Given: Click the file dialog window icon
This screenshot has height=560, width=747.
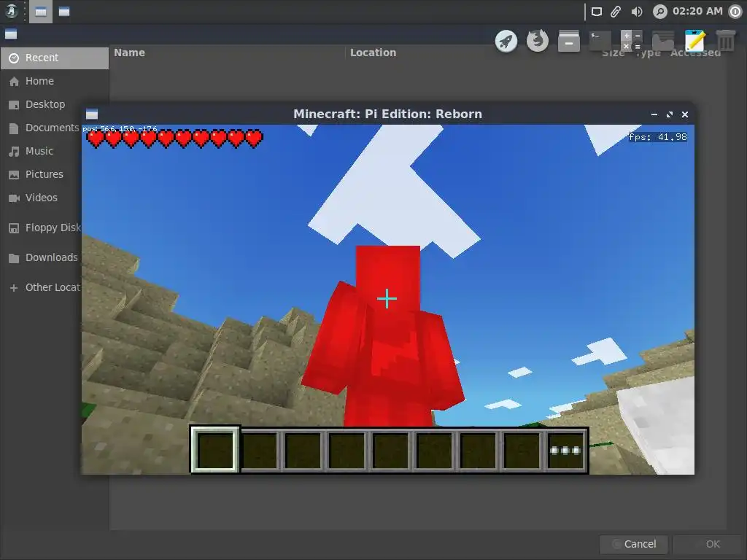Looking at the screenshot, I should pos(11,34).
